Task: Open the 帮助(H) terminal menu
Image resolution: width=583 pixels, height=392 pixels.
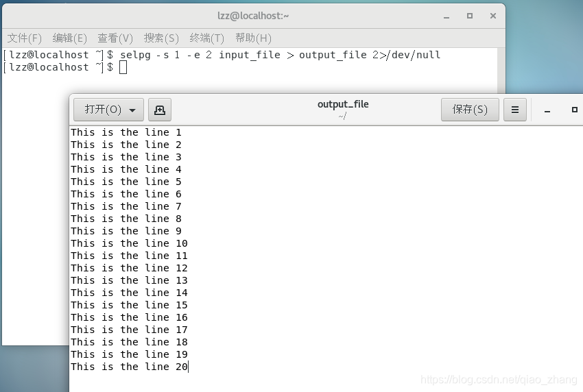Action: coord(253,38)
